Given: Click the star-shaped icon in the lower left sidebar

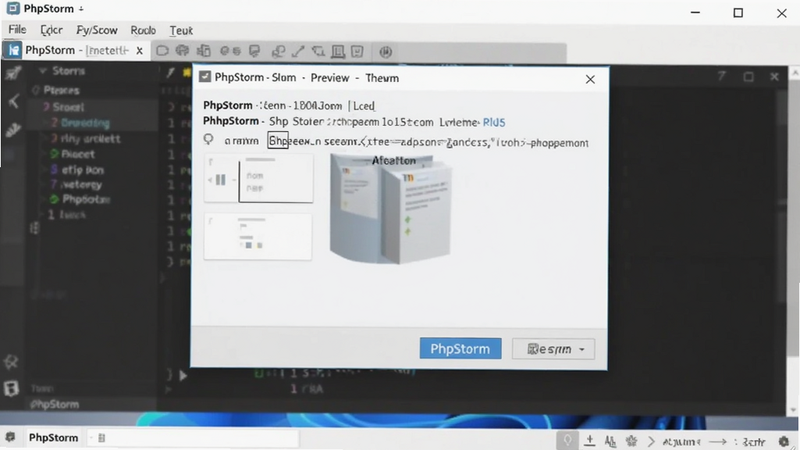Looking at the screenshot, I should click(11, 362).
